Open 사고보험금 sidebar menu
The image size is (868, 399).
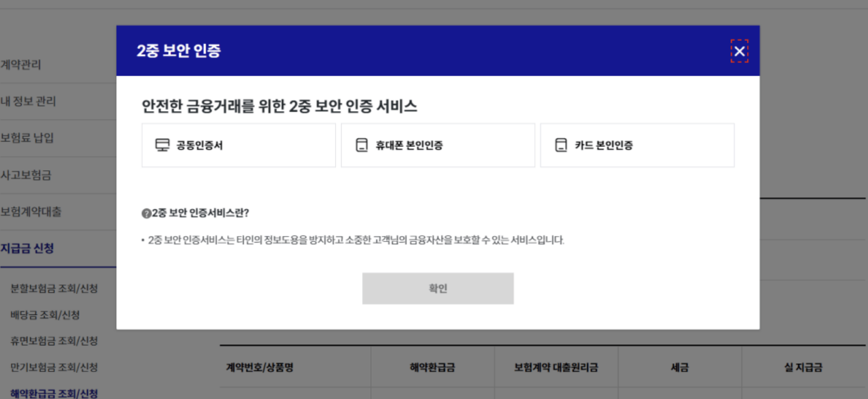[x=26, y=175]
